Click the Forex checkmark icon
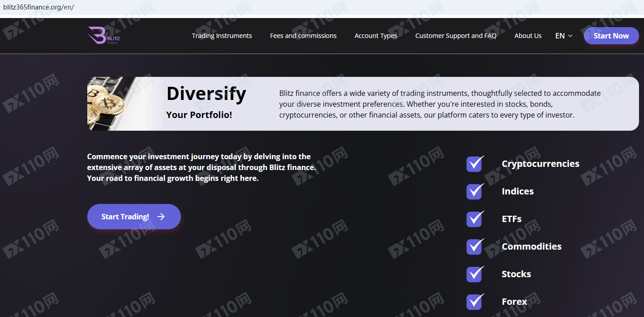Image resolution: width=644 pixels, height=317 pixels. 474,302
